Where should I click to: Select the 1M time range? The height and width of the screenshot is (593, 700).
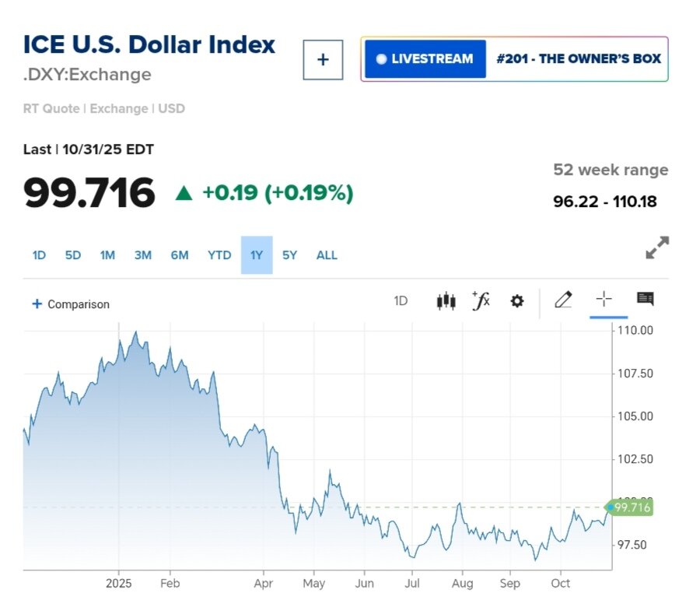[x=107, y=255]
